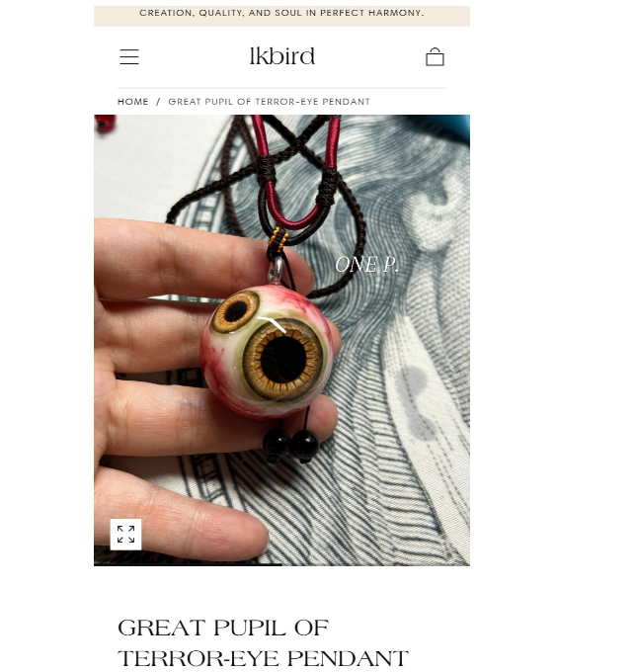Click the ONE P. watermark on photo
636x672 pixels.
pos(366,265)
